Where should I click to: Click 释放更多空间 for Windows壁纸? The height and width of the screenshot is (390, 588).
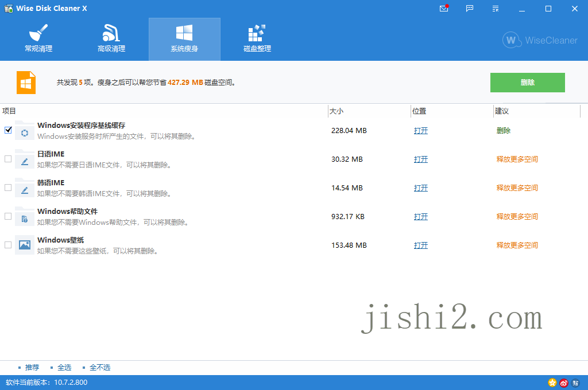click(x=517, y=245)
